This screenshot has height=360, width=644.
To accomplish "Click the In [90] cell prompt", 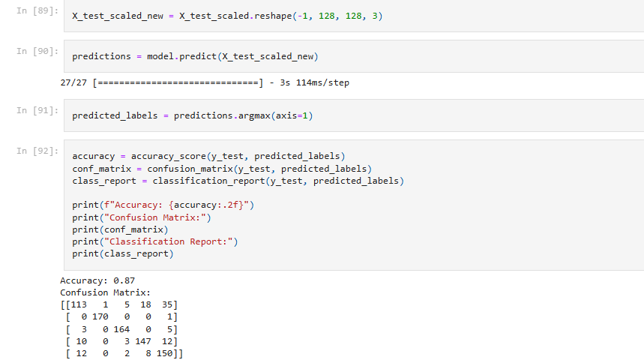I will tap(37, 51).
